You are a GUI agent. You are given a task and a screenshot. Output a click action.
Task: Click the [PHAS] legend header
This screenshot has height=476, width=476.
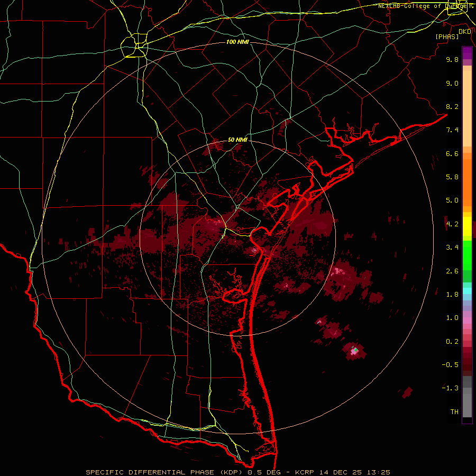coord(447,36)
